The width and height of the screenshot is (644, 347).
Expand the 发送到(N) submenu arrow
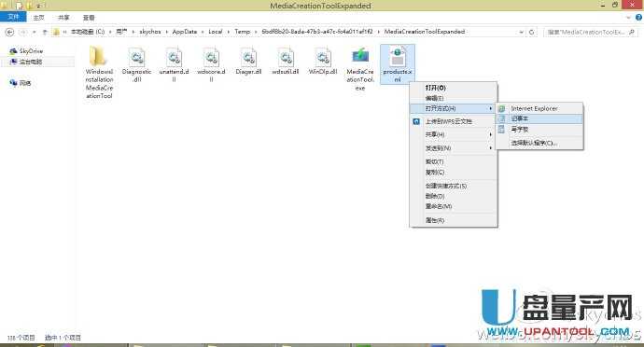[490, 147]
